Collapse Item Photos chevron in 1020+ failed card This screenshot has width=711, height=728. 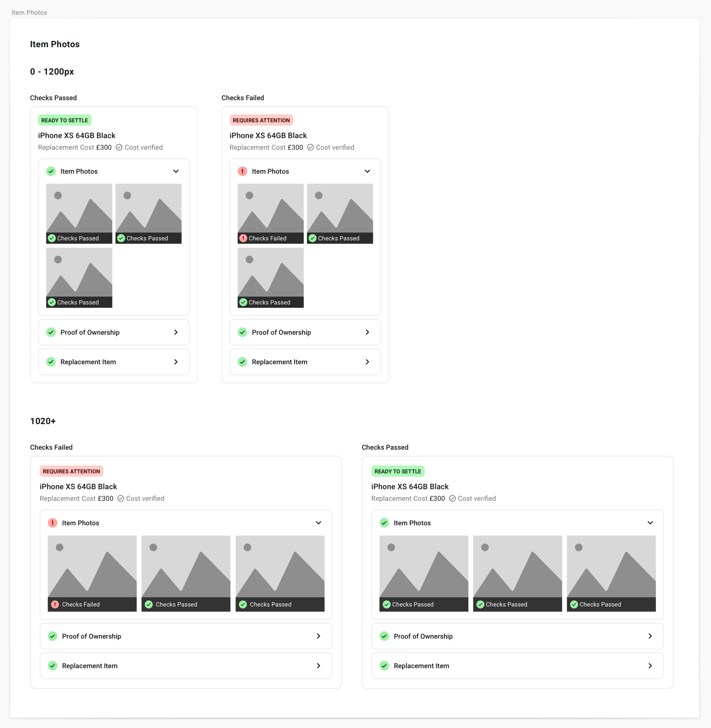(319, 523)
